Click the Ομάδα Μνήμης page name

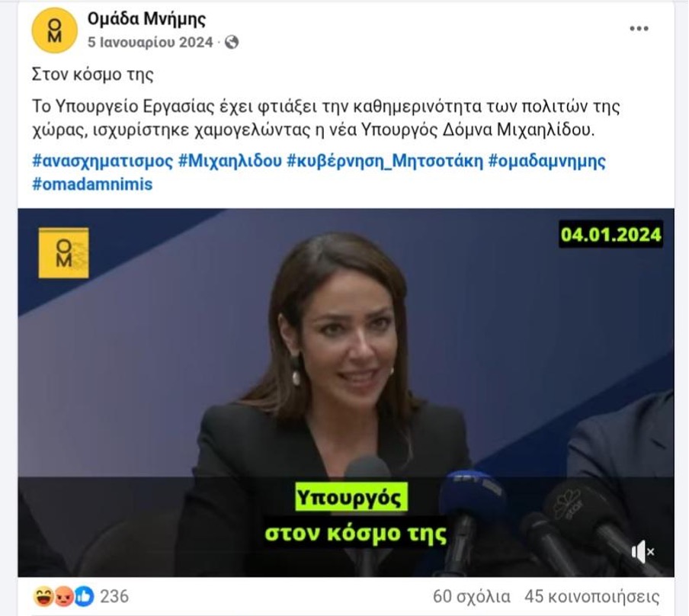tap(146, 18)
